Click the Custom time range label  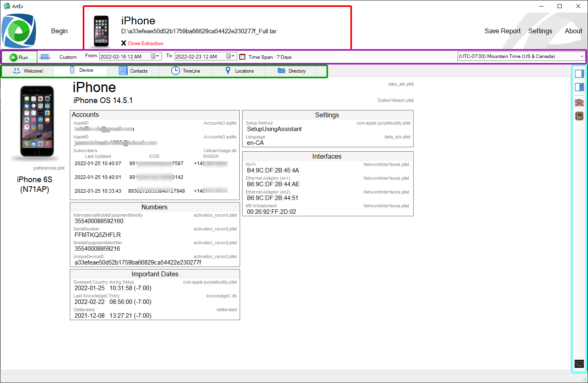coord(68,57)
